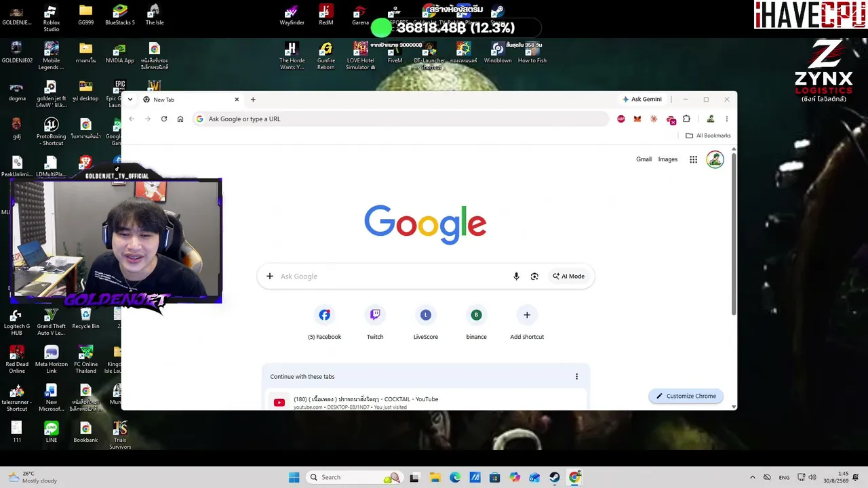Go to the Chrome home page
Viewport: 868px width, 488px height.
[x=180, y=119]
